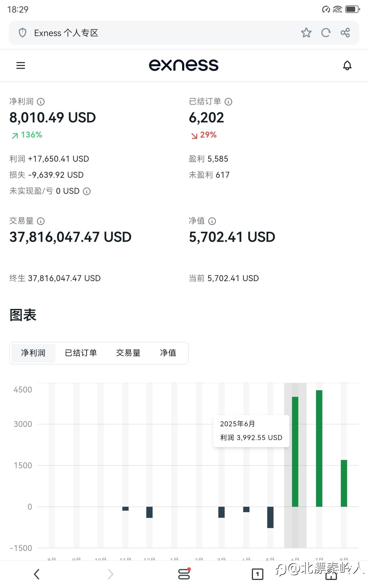The height and width of the screenshot is (588, 368).
Task: Reload the page with refresh icon
Action: (326, 33)
